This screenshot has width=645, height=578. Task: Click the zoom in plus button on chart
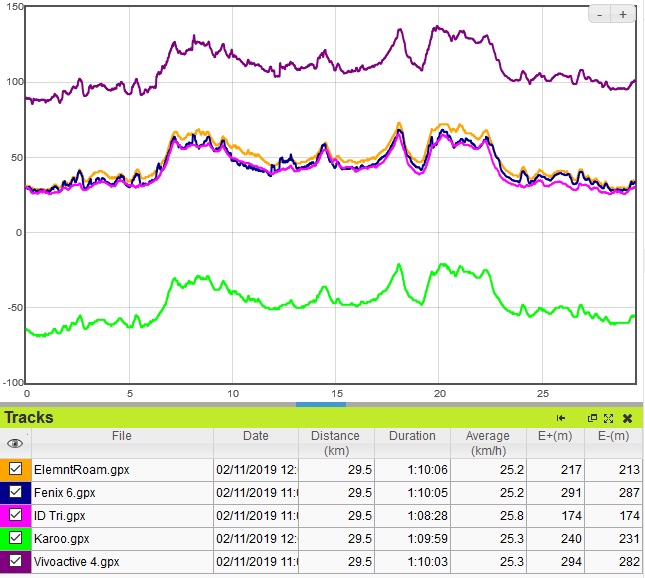click(622, 14)
